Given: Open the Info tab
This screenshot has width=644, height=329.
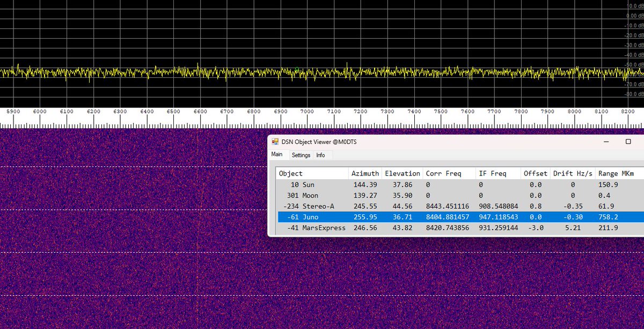Looking at the screenshot, I should 320,155.
